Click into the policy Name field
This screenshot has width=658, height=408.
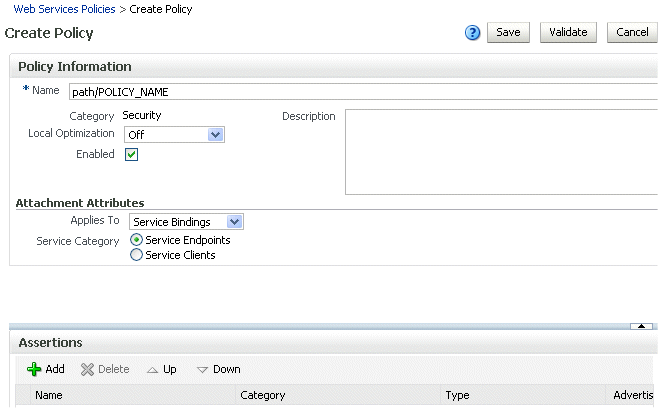click(363, 92)
